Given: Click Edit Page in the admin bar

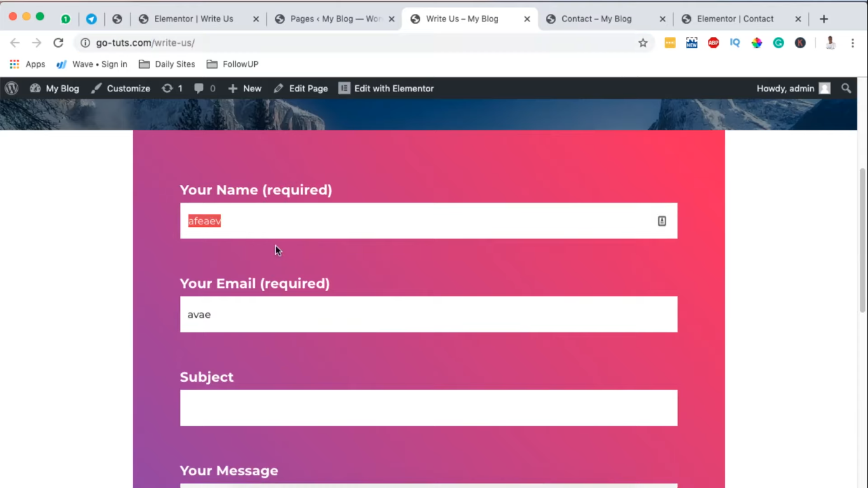Looking at the screenshot, I should coord(301,88).
